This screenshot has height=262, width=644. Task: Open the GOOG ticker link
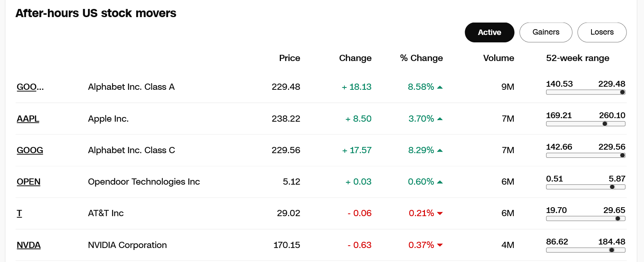point(30,150)
